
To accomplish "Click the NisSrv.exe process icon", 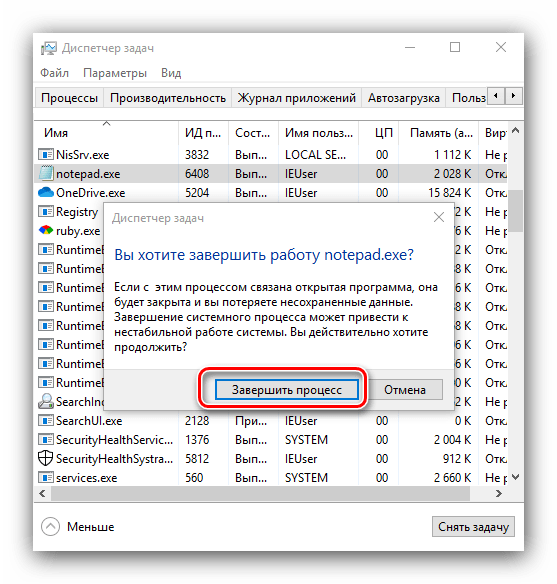I will [46, 154].
